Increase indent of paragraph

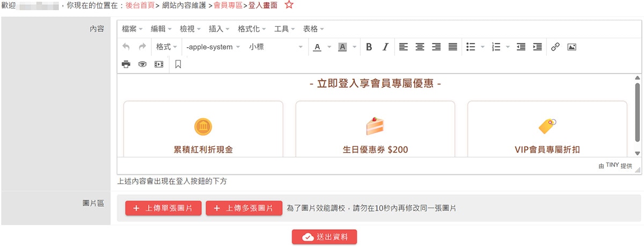point(537,47)
